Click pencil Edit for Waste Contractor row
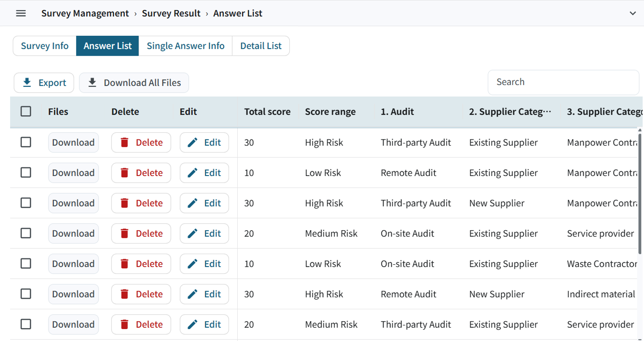The image size is (644, 341). 204,264
